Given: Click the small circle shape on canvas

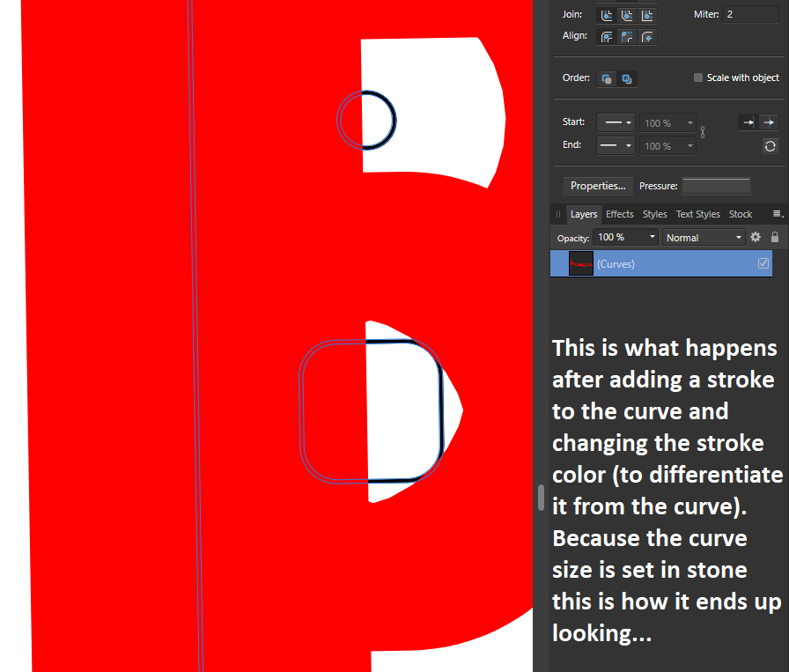Looking at the screenshot, I should [366, 120].
